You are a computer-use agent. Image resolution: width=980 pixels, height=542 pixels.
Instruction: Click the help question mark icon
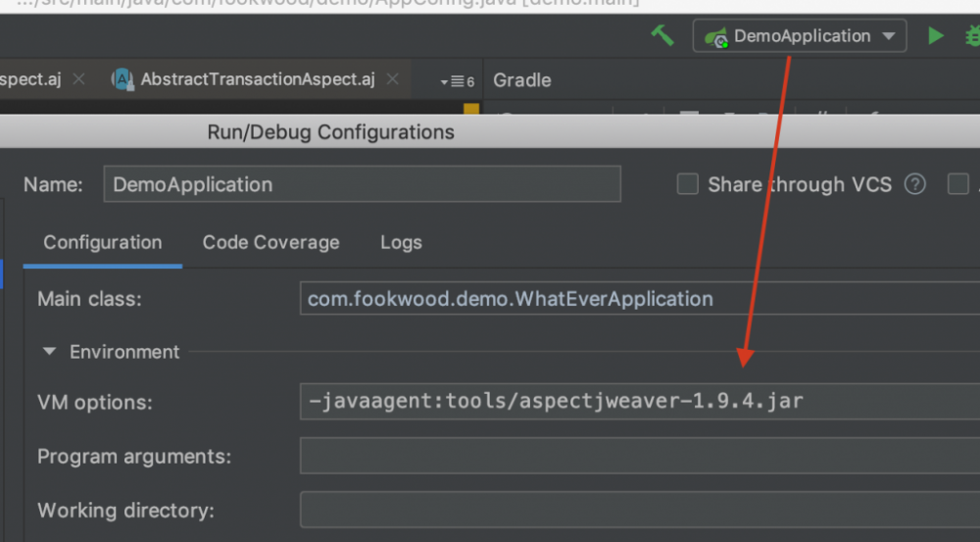tap(915, 184)
